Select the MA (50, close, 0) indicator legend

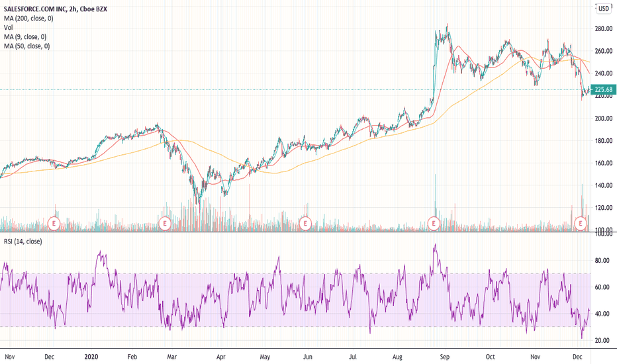[26, 46]
